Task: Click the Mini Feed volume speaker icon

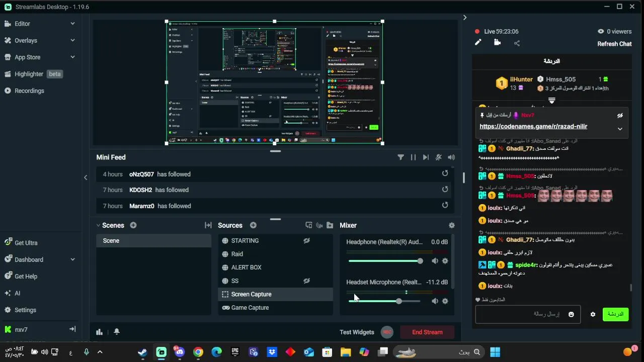Action: [451, 157]
